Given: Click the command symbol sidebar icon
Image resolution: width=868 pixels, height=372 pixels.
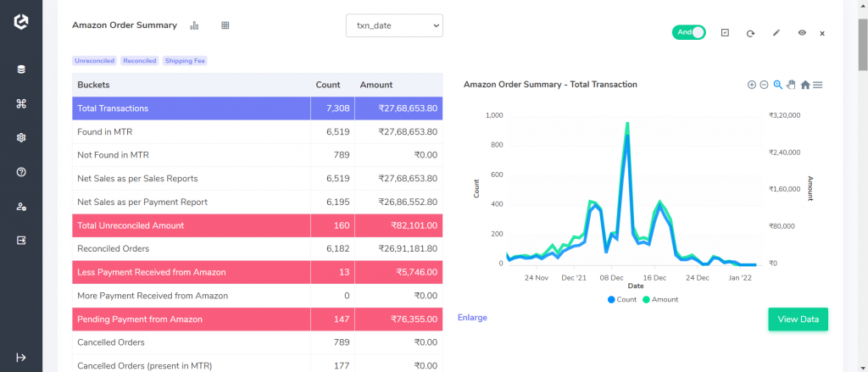Looking at the screenshot, I should pyautogui.click(x=21, y=103).
